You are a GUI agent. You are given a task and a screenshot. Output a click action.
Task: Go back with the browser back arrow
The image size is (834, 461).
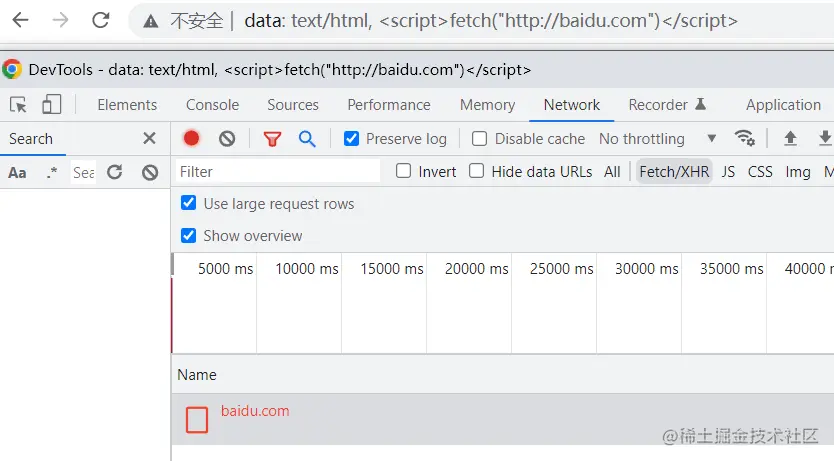click(20, 20)
